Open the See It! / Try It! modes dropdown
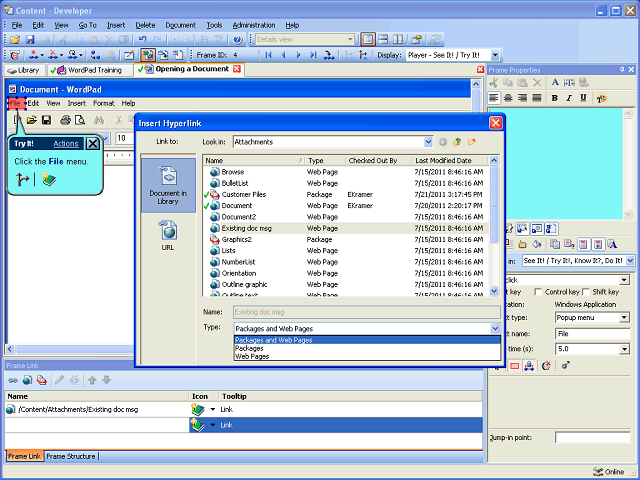The height and width of the screenshot is (480, 640). click(x=630, y=260)
